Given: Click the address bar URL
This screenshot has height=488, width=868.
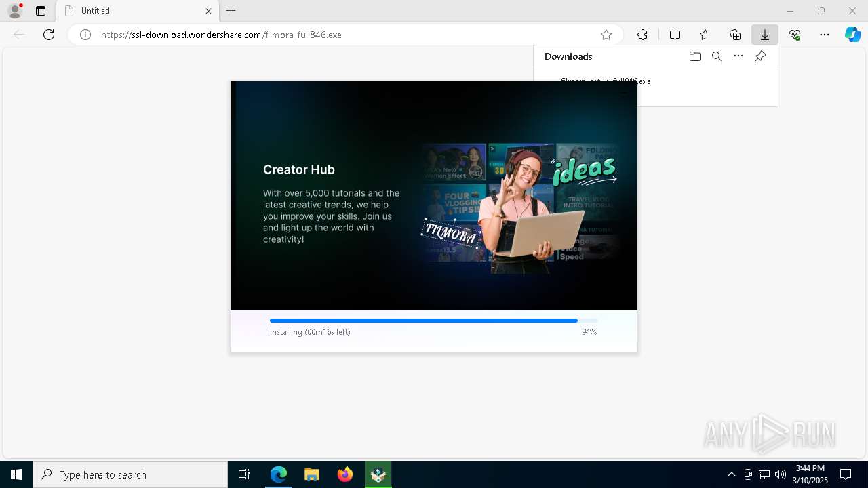Looking at the screenshot, I should pyautogui.click(x=221, y=35).
